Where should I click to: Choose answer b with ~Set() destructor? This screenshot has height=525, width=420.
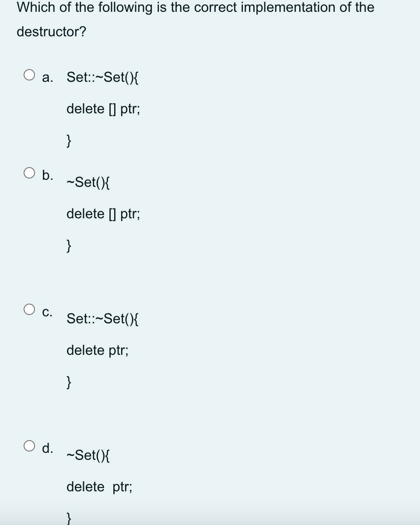(87, 182)
